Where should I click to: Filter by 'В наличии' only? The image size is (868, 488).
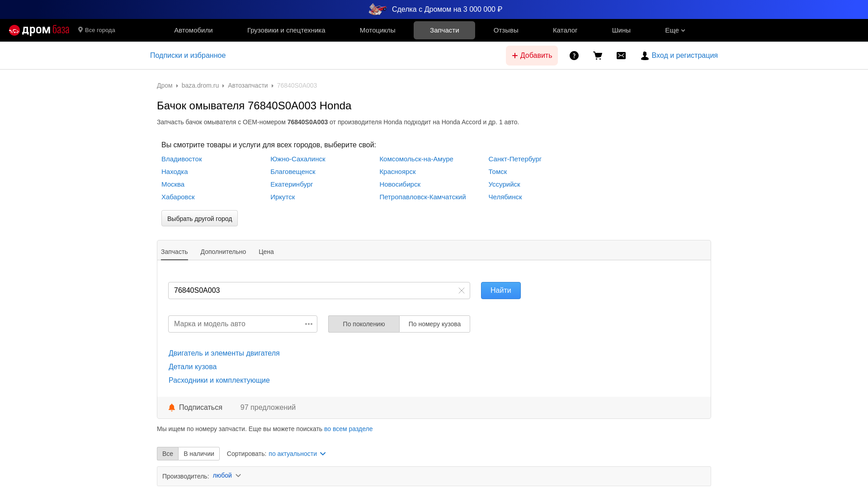(199, 454)
